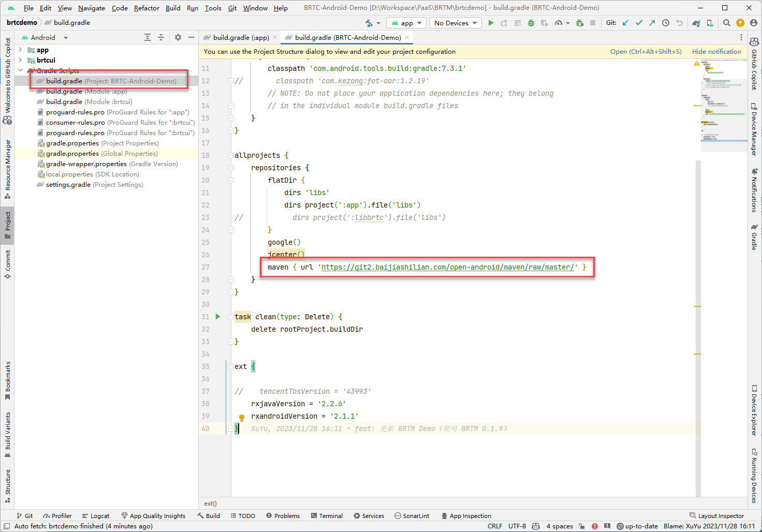762x532 pixels.
Task: Click the Debug app bug icon
Action: [x=531, y=23]
